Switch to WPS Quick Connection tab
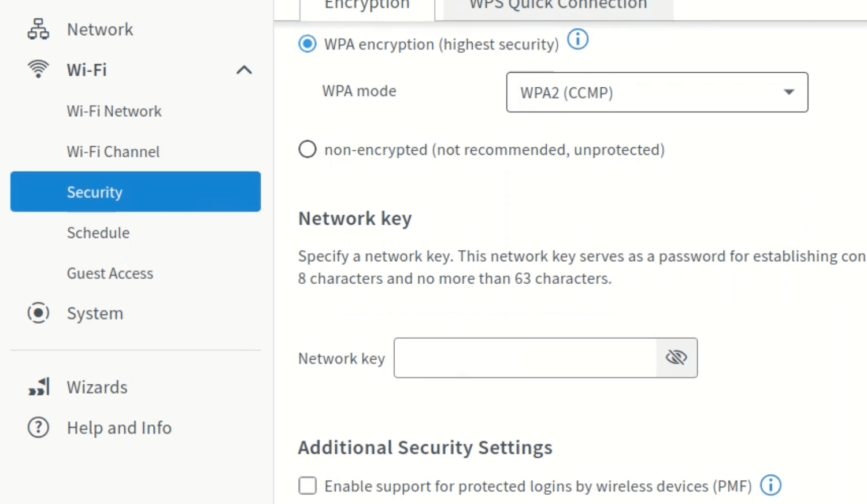Screen dimensions: 867x504 [x=558, y=6]
